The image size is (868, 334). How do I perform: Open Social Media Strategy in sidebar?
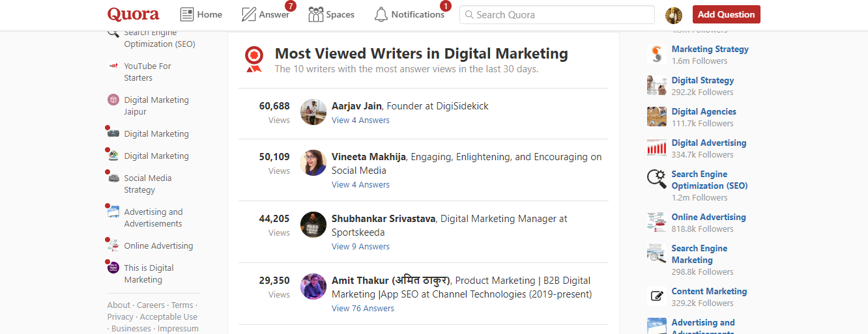[x=148, y=184]
